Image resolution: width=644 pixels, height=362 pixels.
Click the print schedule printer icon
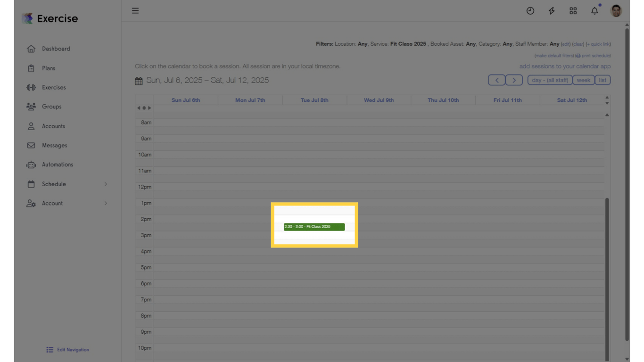tap(578, 55)
